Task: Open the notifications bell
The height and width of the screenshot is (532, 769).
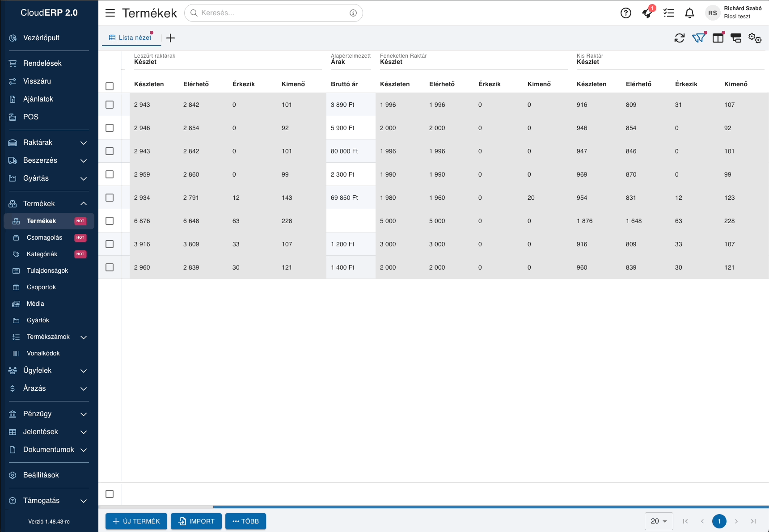Action: pyautogui.click(x=690, y=13)
